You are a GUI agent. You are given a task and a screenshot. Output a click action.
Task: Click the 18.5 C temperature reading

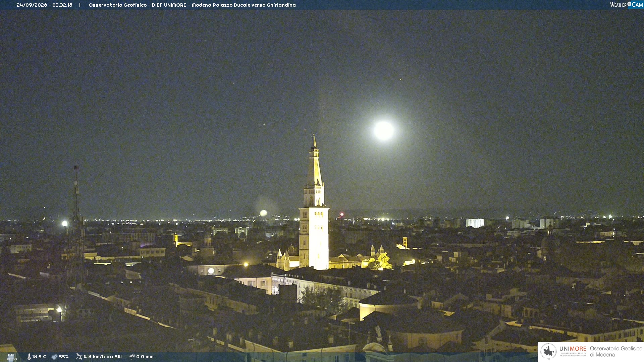pyautogui.click(x=39, y=357)
